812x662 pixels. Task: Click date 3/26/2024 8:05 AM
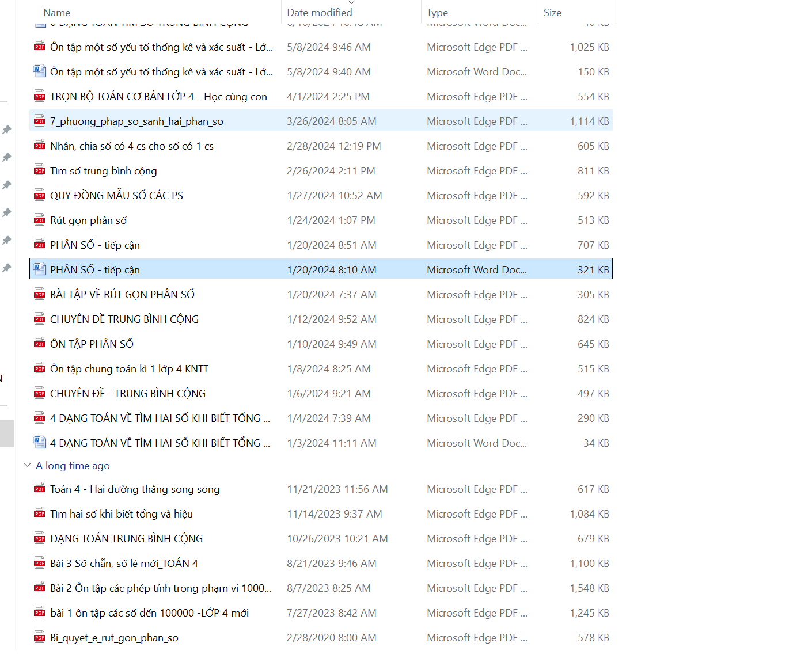[x=332, y=121]
